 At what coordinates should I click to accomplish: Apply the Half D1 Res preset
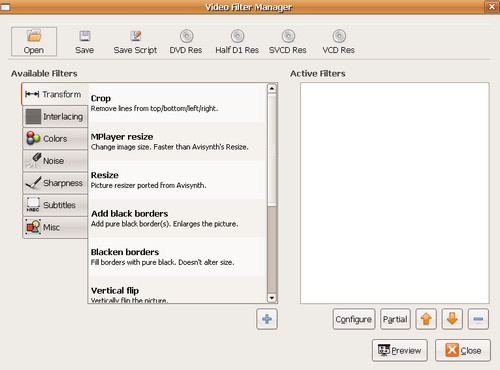point(237,42)
